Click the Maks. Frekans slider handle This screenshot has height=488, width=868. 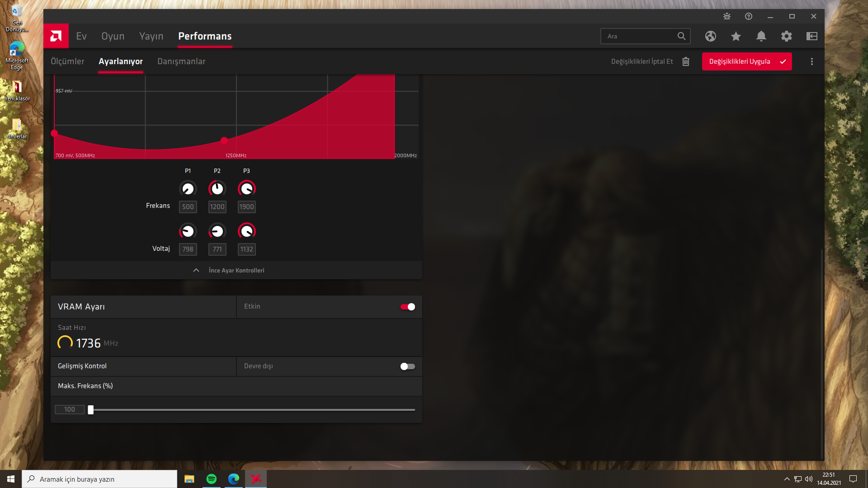91,410
